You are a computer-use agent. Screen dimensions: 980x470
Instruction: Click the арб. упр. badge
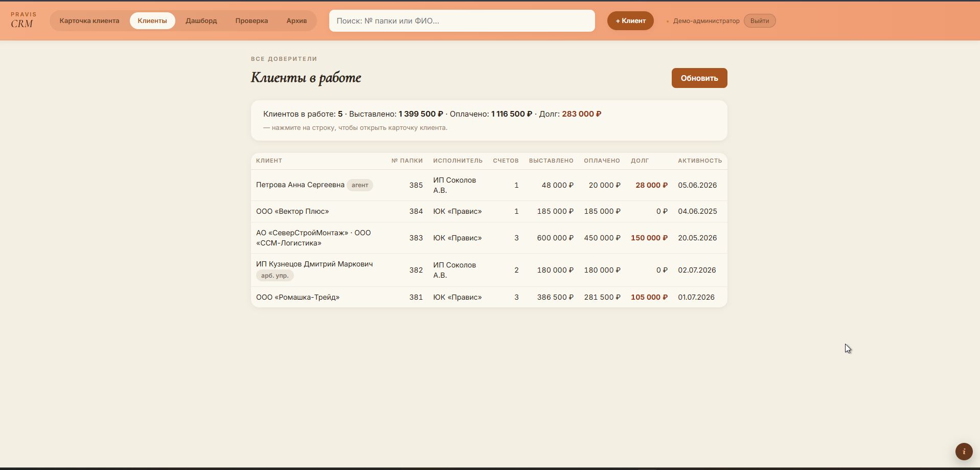275,276
